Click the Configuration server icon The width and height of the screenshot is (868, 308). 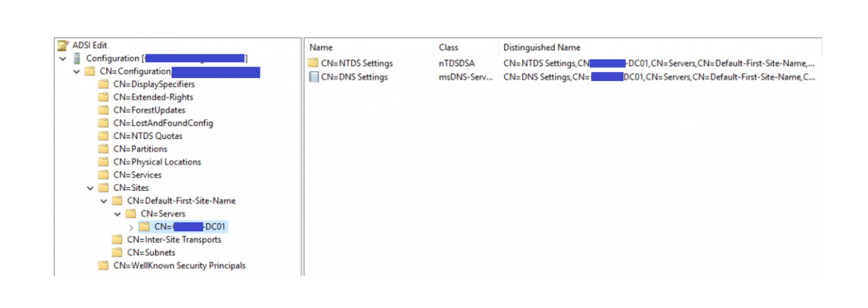77,58
